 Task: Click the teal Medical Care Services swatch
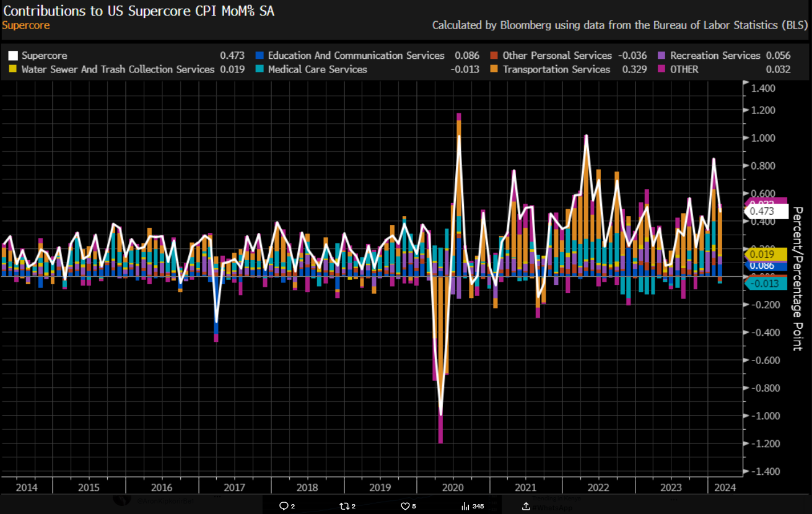point(260,69)
